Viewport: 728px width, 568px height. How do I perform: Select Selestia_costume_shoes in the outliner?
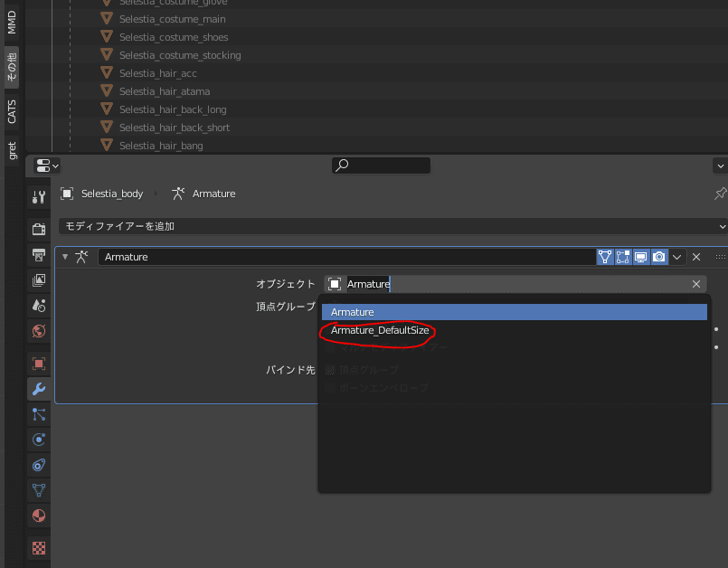[174, 37]
